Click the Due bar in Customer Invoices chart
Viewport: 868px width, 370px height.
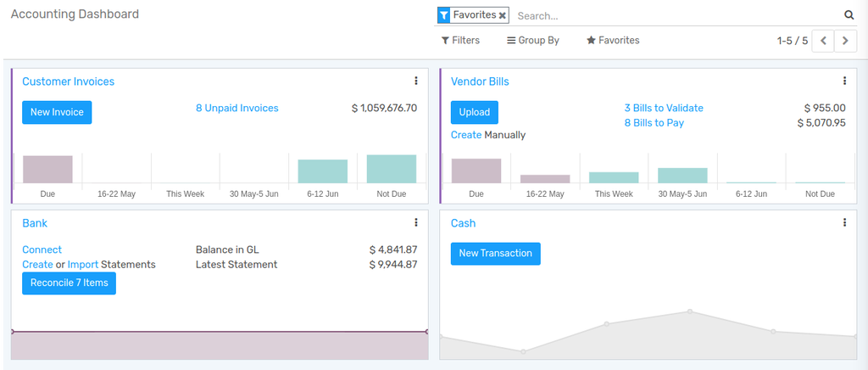(x=47, y=169)
